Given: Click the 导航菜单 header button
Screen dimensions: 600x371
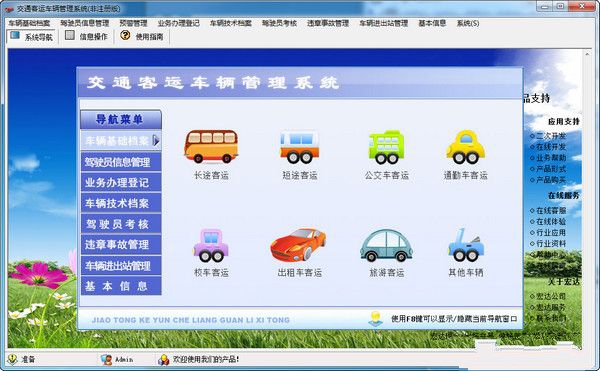Looking at the screenshot, I should [x=121, y=120].
